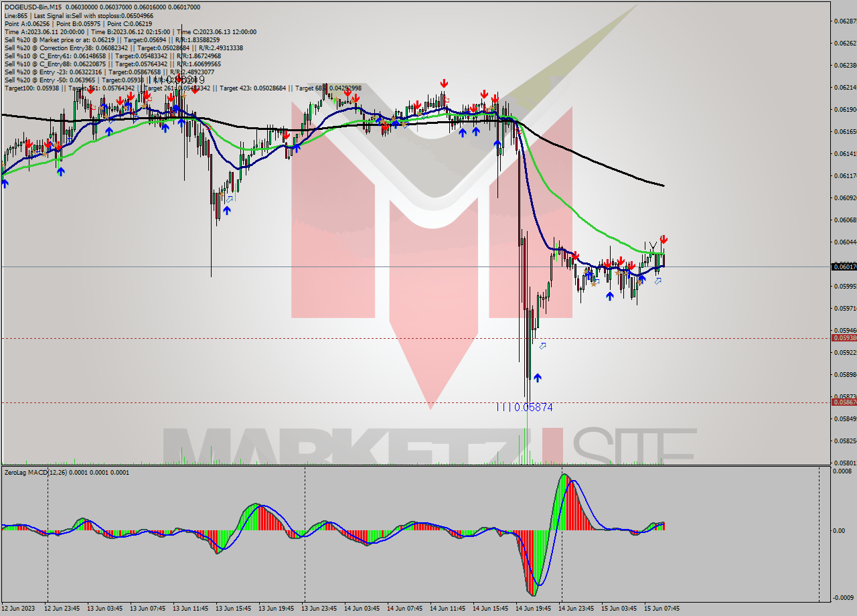Click the 'Sell %10 @ C_Entry88' line
Viewport: 857px width, 616px height.
point(112,64)
